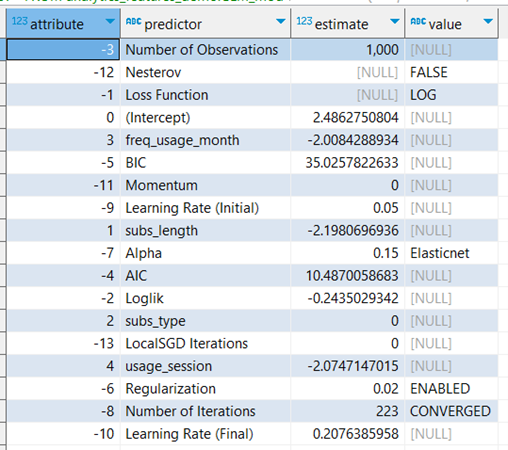
Task: Select the Regularization predictor cell
Action: tap(205, 389)
